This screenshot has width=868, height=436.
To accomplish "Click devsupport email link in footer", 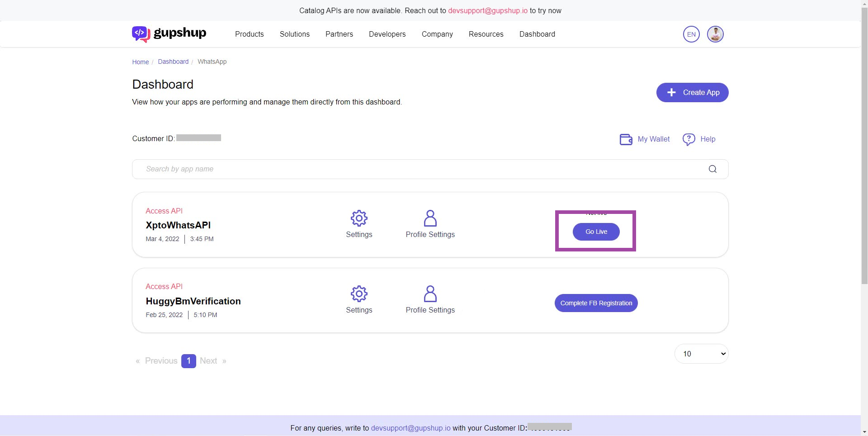I will click(410, 428).
